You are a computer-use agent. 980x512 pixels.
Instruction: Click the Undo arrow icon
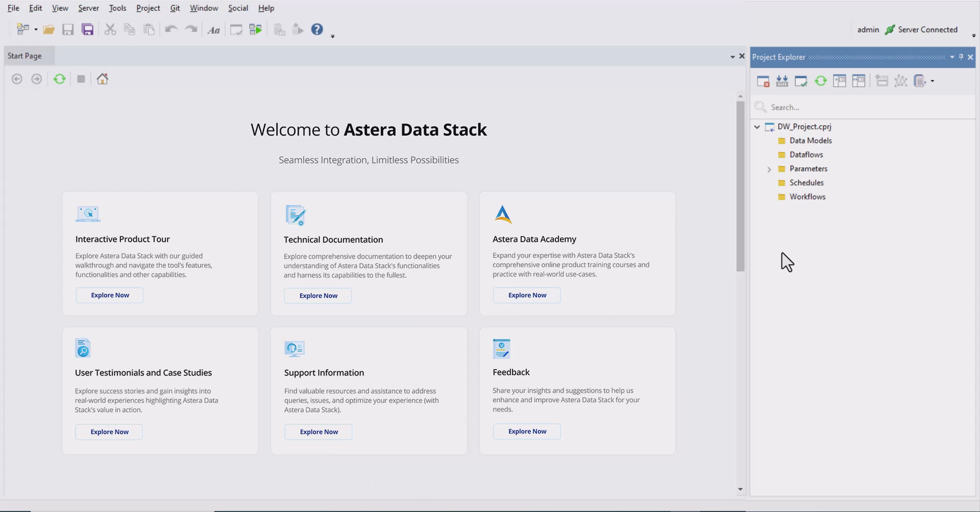171,30
